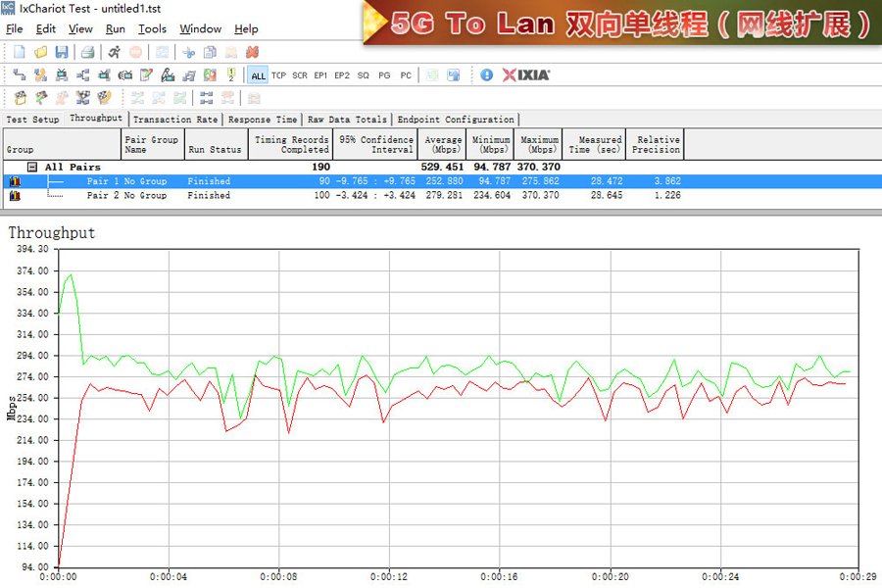Open a test using the folder icon

tap(40, 52)
